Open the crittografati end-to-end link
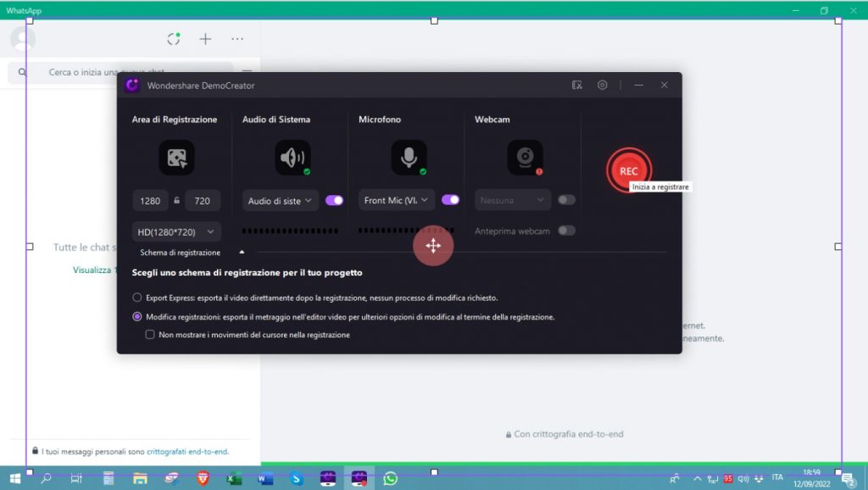The width and height of the screenshot is (868, 490). (x=188, y=451)
